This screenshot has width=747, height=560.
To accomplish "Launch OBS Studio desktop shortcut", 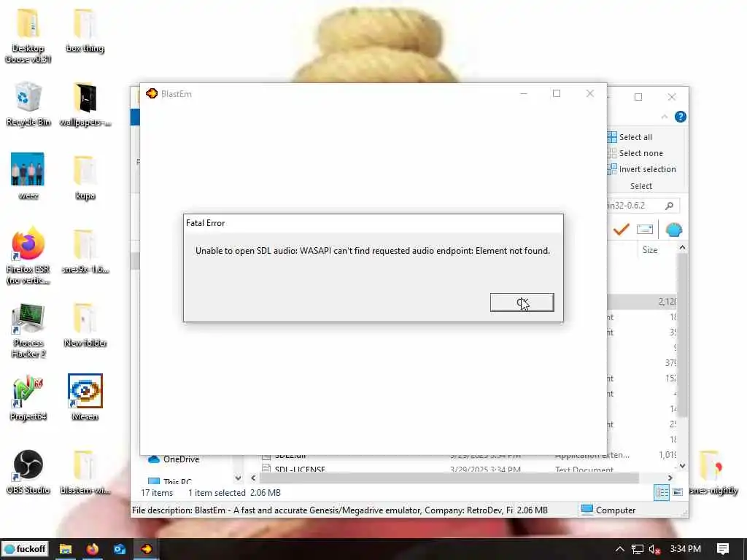I will 28,472.
